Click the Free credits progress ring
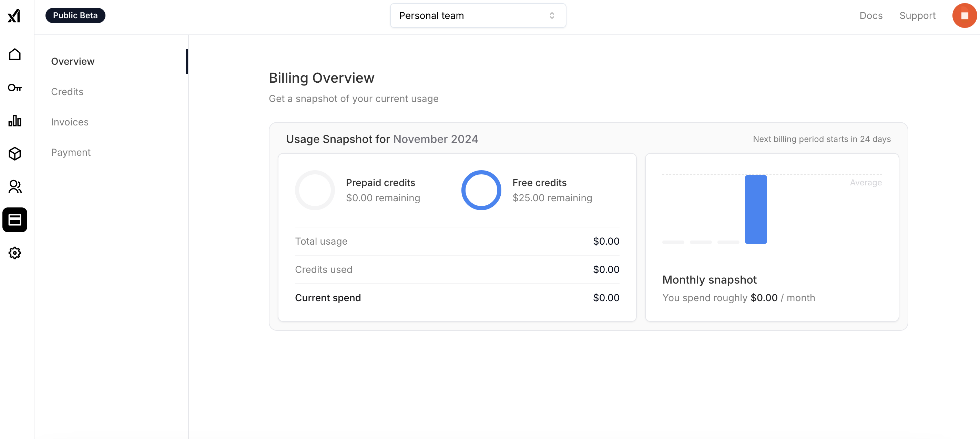Viewport: 980px width, 439px height. [x=481, y=190]
